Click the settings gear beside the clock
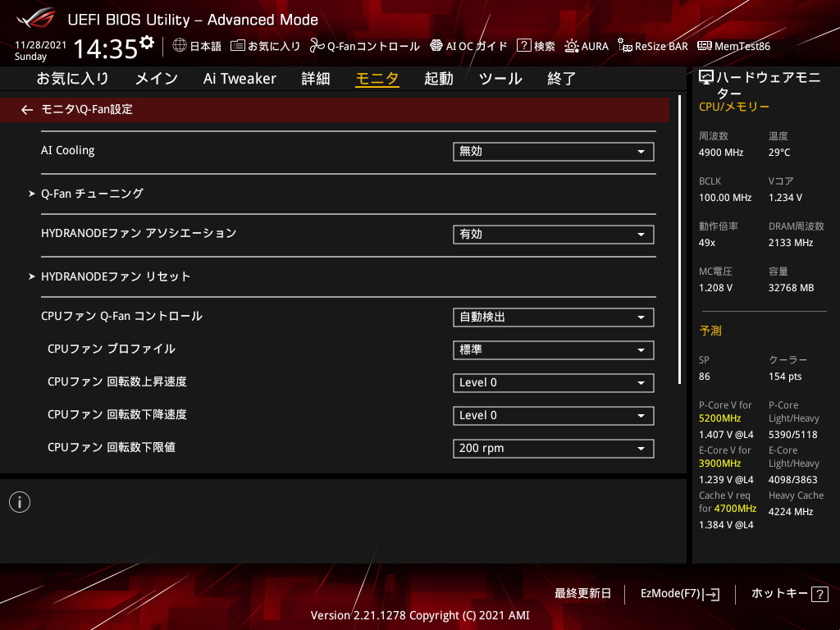Viewport: 840px width, 630px height. point(147,42)
